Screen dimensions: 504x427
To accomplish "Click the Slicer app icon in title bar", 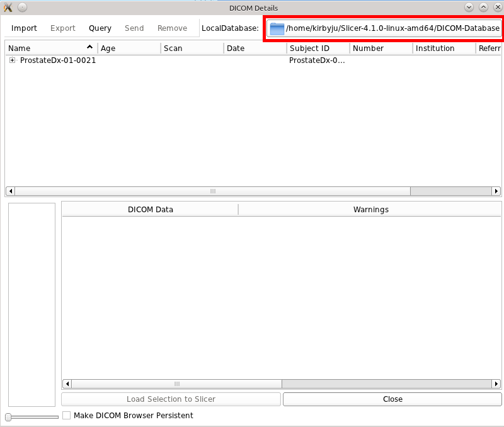I will 8,8.
